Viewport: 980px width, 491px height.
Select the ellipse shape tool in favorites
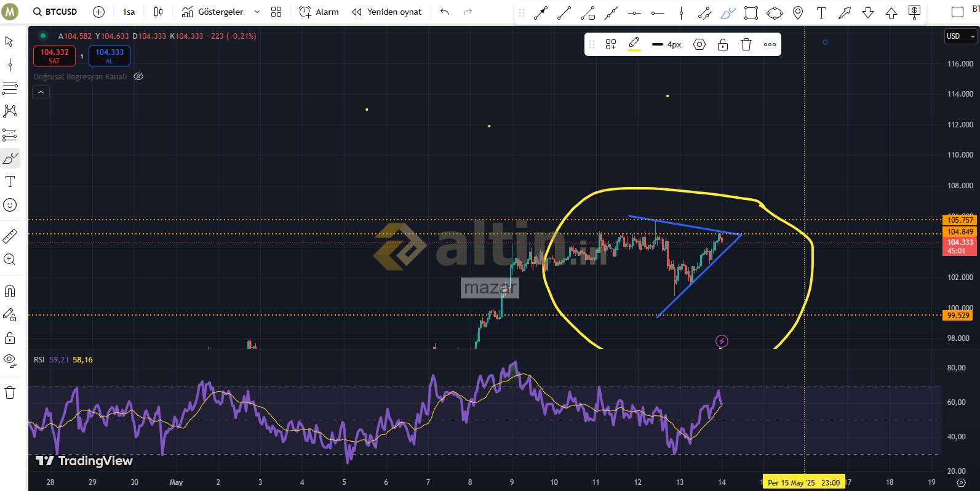pyautogui.click(x=775, y=13)
